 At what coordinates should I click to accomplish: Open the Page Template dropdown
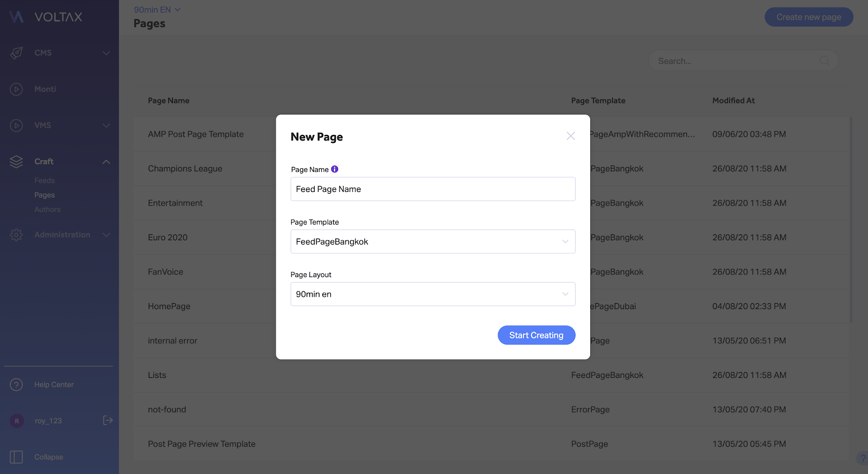point(433,241)
